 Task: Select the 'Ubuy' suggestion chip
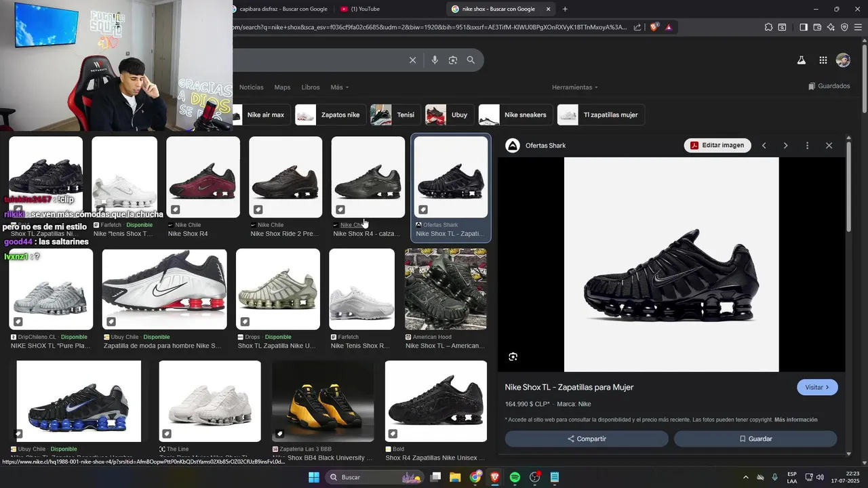click(x=450, y=115)
